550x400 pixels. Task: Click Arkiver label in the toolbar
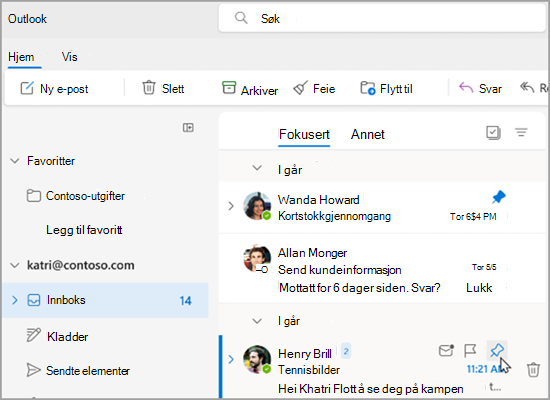[x=259, y=91]
